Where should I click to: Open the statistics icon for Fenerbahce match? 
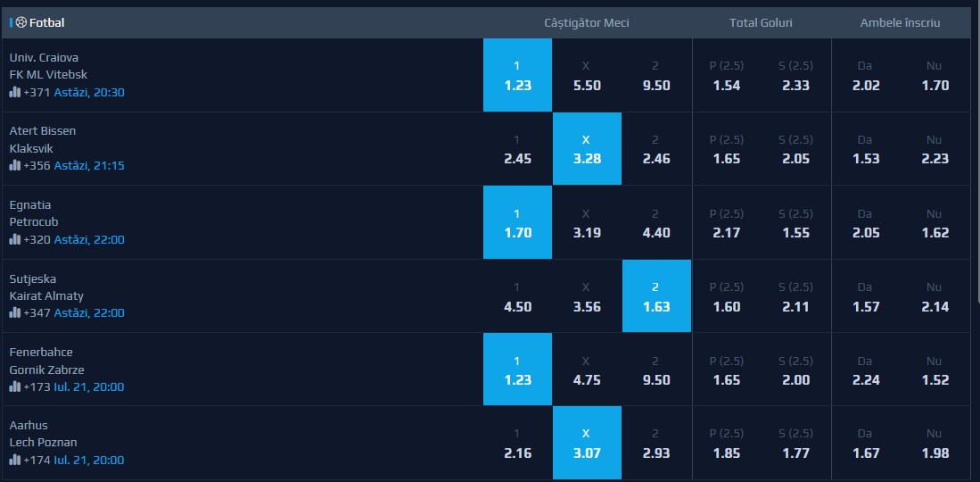pyautogui.click(x=15, y=386)
